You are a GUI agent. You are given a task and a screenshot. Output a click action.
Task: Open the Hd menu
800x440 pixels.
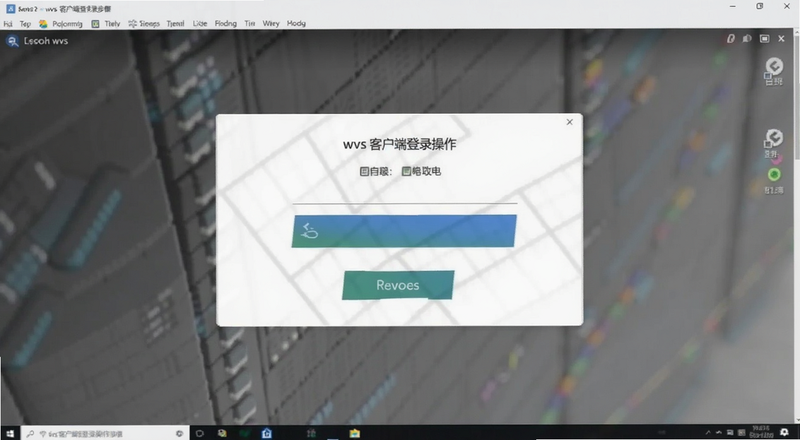click(8, 23)
